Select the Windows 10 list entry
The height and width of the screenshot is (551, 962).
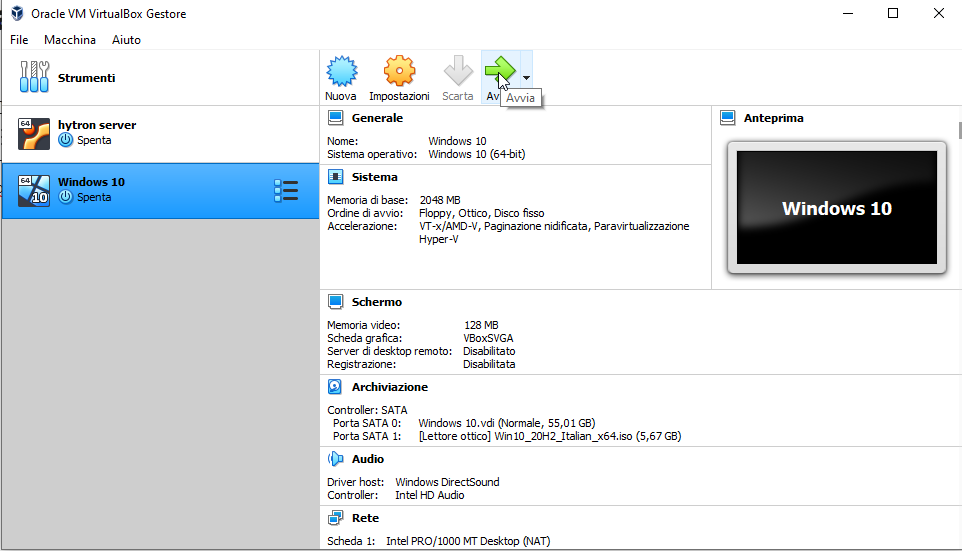160,191
